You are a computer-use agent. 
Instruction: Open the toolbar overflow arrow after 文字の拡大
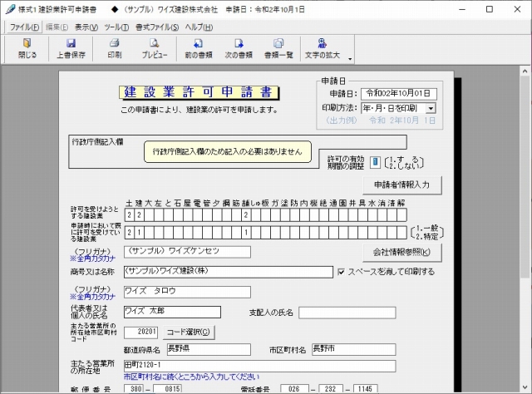[x=351, y=59]
